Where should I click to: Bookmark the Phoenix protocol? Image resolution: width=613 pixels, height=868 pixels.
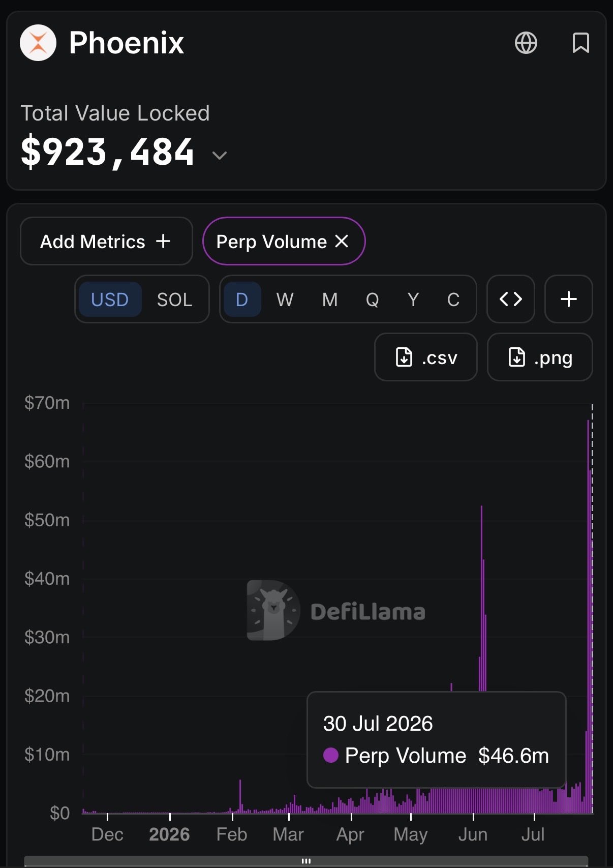(x=580, y=43)
